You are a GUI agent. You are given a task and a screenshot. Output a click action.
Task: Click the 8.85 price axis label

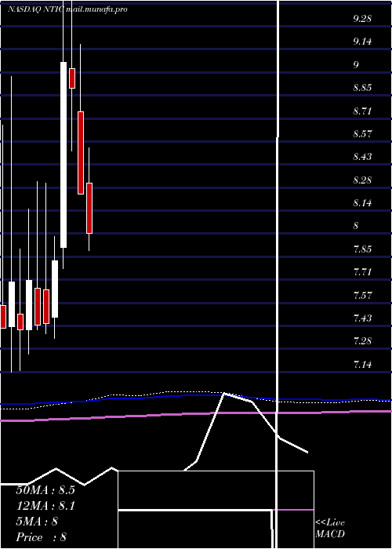coord(362,88)
